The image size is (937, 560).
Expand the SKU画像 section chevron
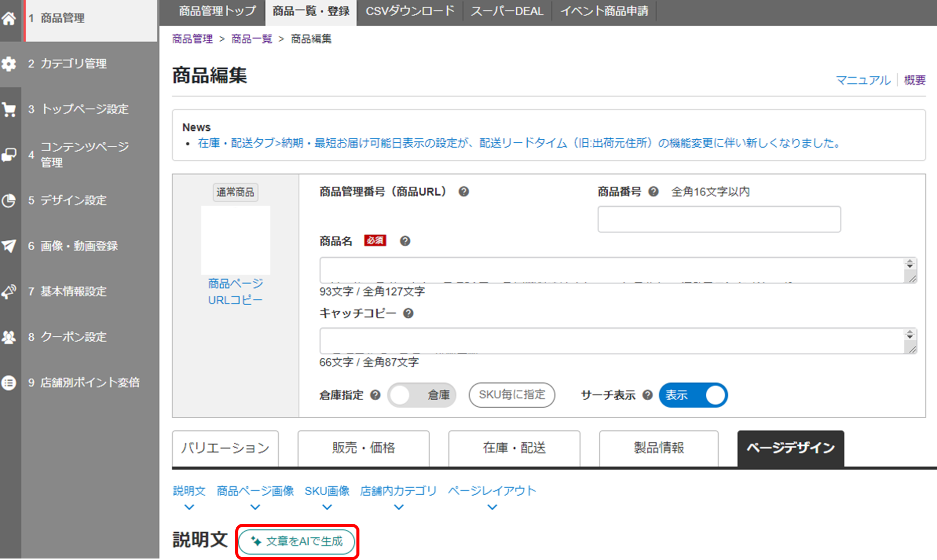tap(326, 507)
